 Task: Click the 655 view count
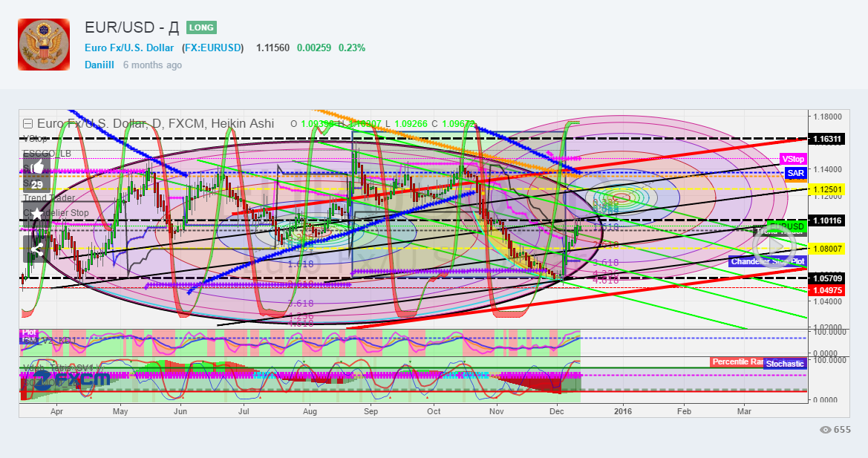[843, 430]
